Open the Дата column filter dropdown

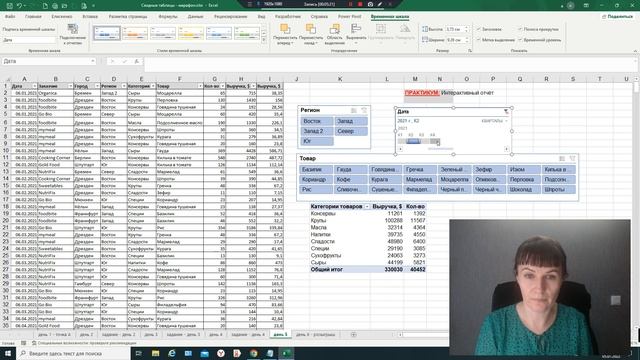pos(34,86)
